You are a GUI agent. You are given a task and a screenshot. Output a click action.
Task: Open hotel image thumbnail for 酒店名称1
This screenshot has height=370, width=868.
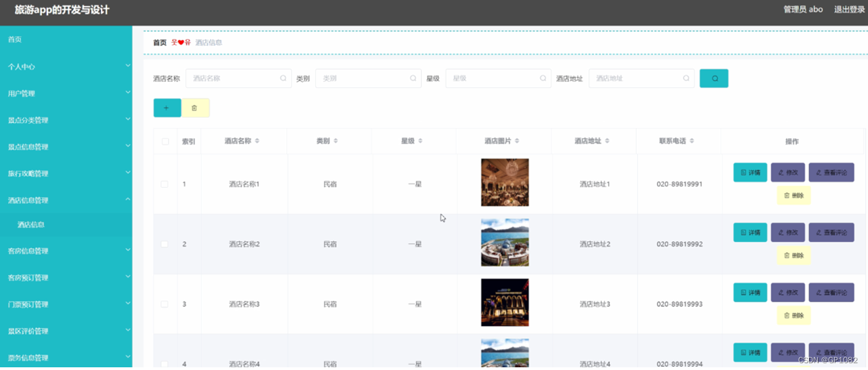505,183
